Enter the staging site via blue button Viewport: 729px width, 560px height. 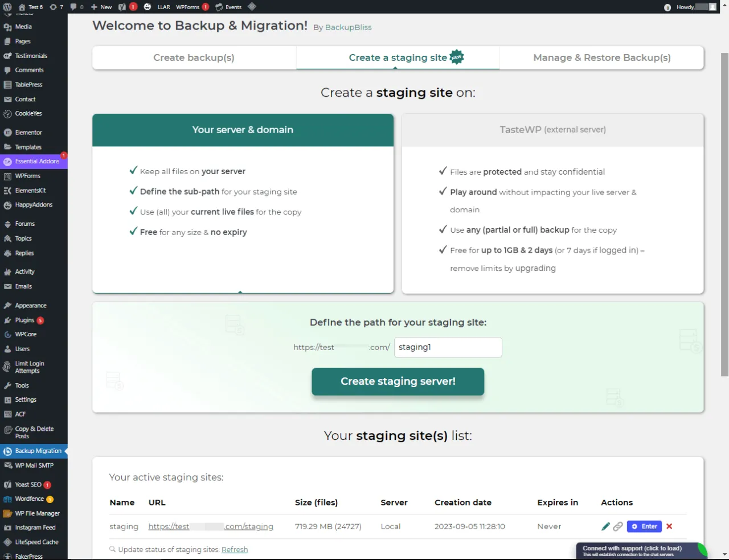pos(644,526)
